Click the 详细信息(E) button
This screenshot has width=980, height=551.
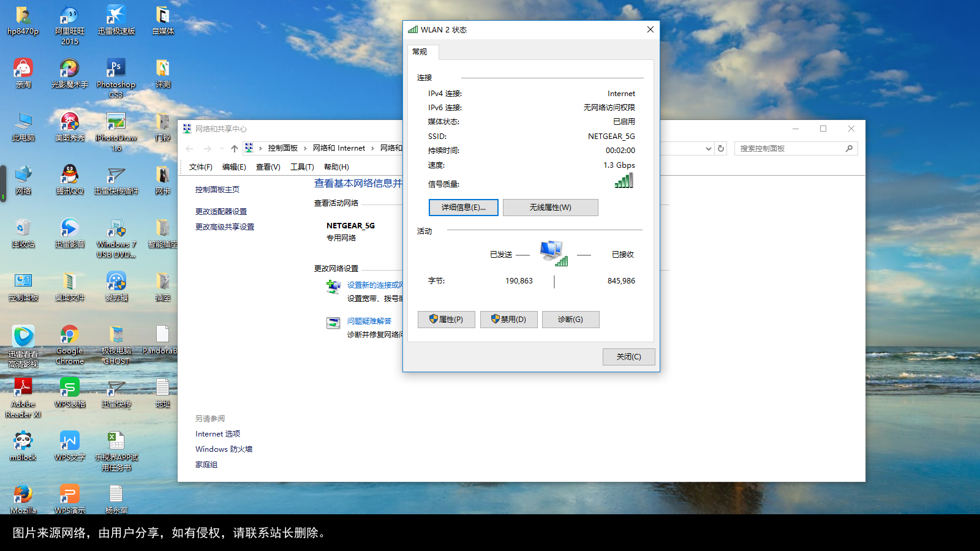point(463,208)
